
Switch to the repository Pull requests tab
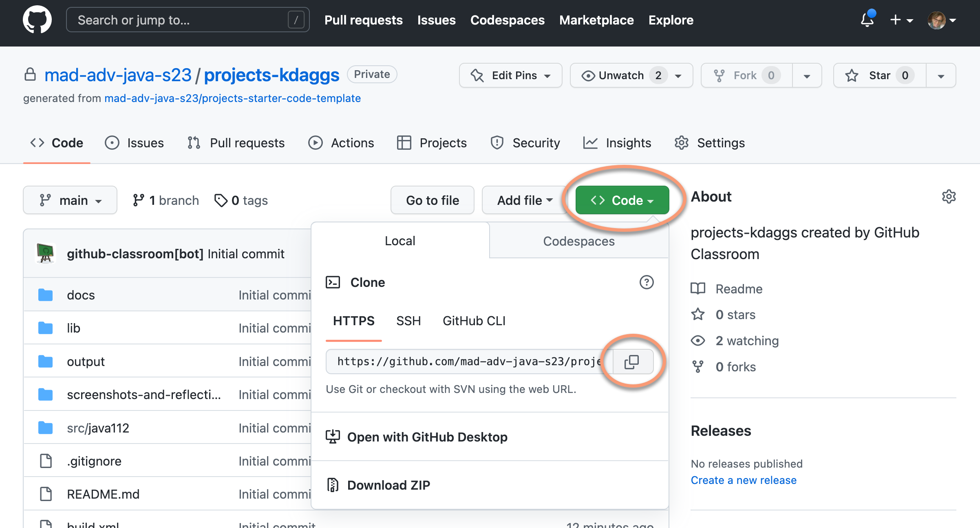(x=236, y=143)
